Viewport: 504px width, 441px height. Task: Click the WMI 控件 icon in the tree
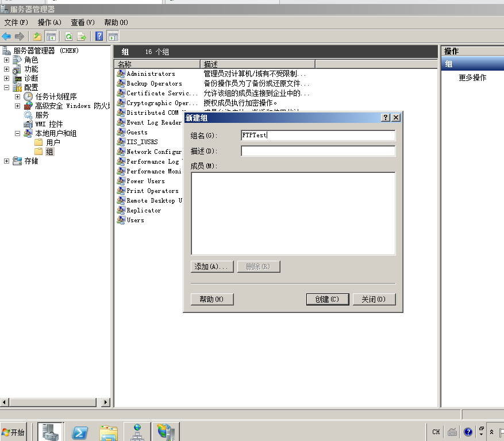pos(28,124)
